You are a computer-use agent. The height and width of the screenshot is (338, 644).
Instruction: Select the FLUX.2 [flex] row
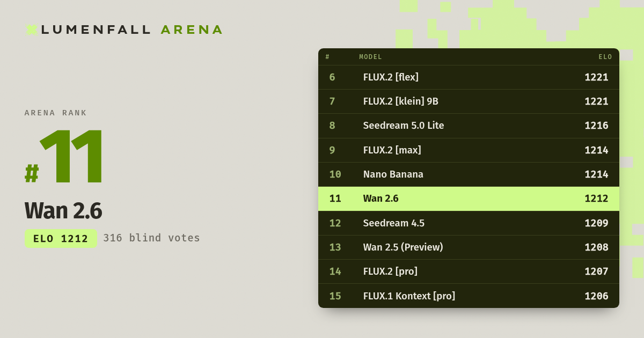[469, 77]
